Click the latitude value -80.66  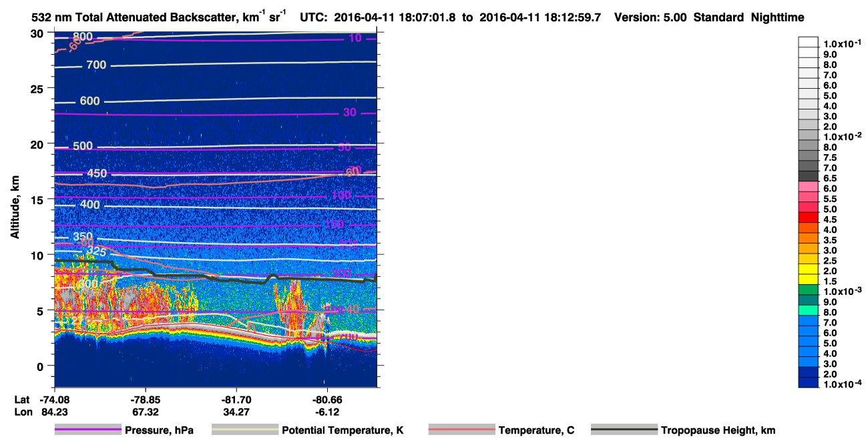(327, 399)
